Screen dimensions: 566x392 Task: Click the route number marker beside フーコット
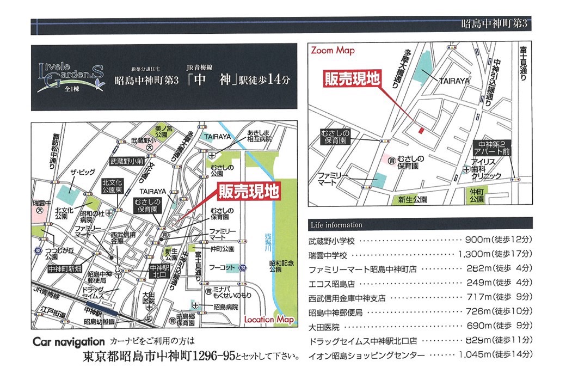tap(244, 268)
